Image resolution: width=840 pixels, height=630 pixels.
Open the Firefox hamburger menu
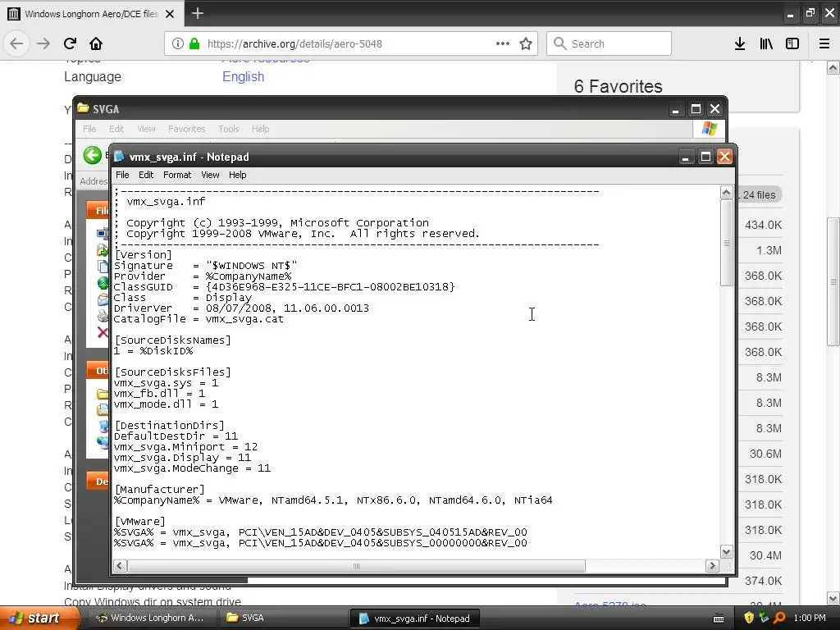tap(824, 44)
